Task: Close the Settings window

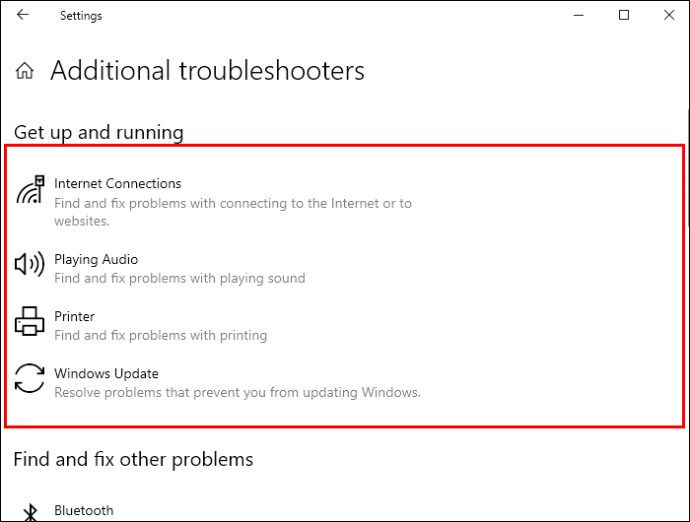Action: pos(669,15)
